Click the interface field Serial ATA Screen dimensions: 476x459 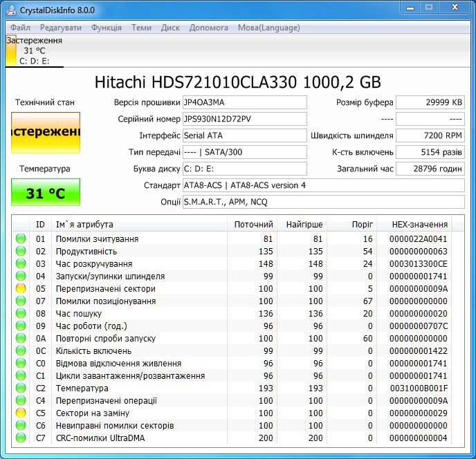[x=245, y=135]
